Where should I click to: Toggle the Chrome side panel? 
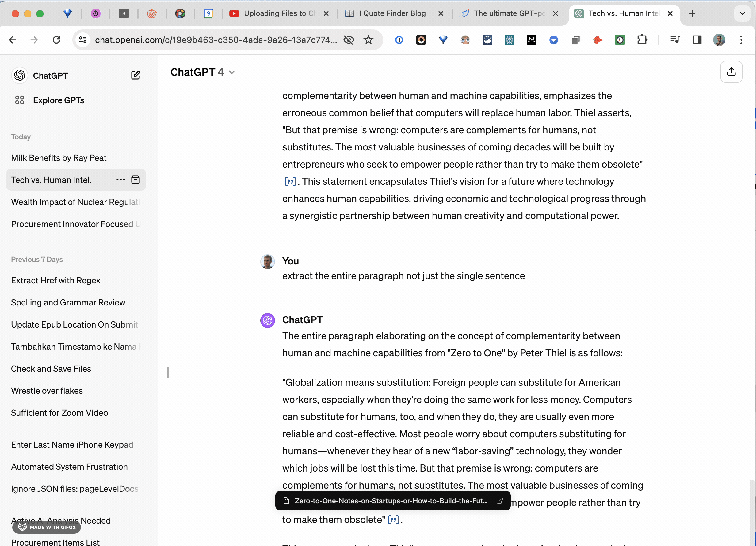697,40
